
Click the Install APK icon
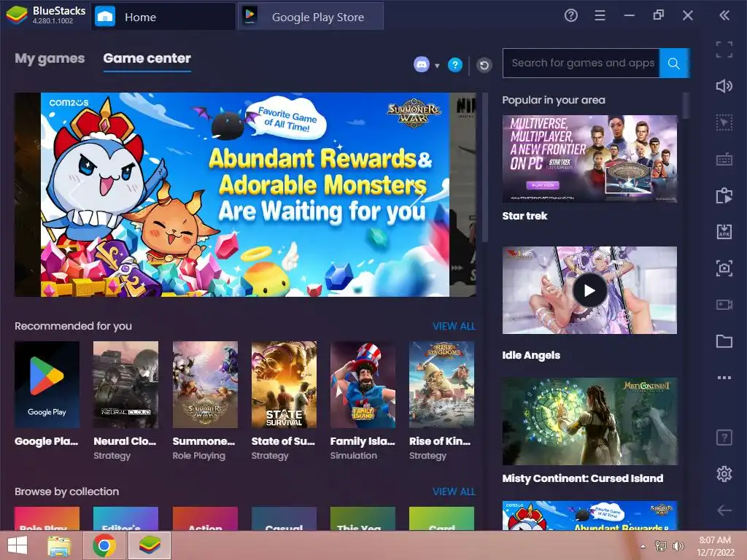point(724,232)
